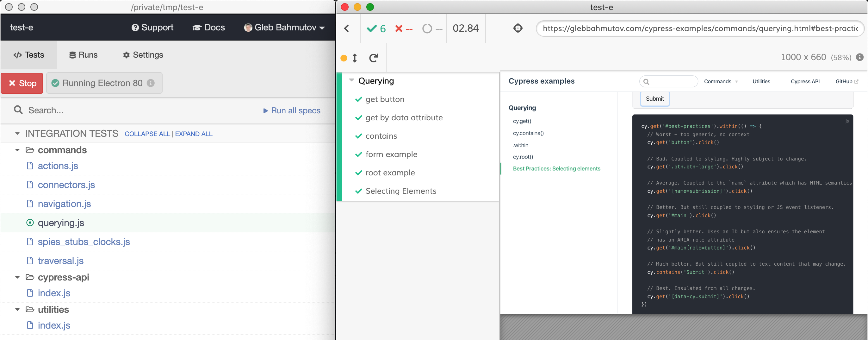The image size is (868, 340).
Task: Click the Support help icon
Action: point(135,28)
